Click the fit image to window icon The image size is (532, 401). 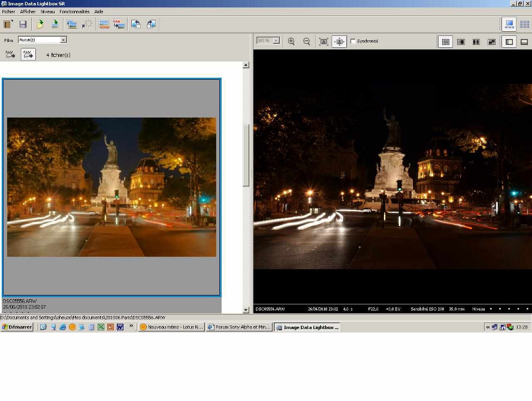(324, 41)
